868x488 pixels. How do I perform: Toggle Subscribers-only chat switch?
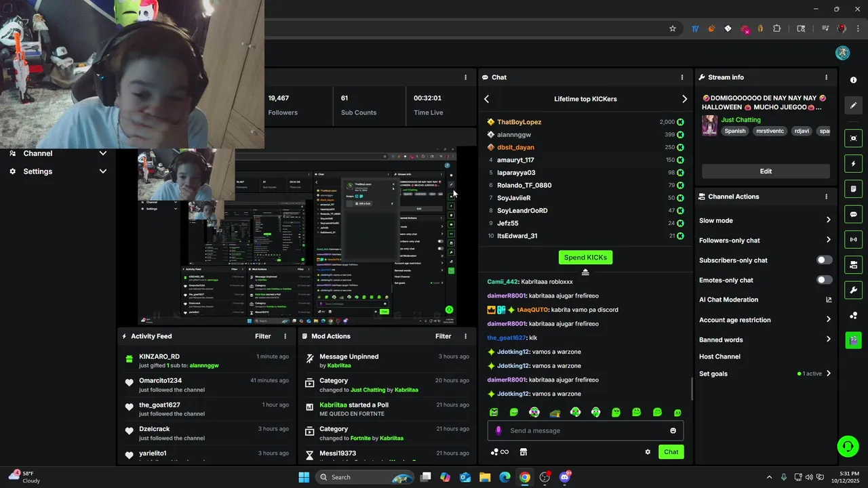tap(824, 260)
